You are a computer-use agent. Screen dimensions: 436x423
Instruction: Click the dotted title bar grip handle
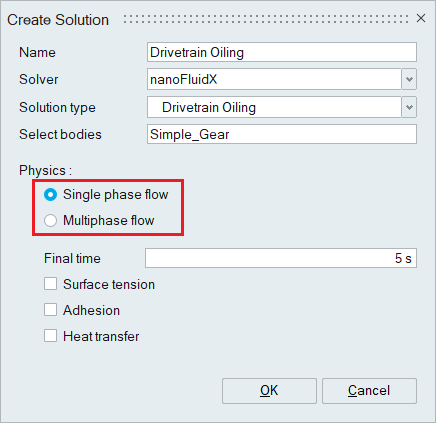coord(266,19)
